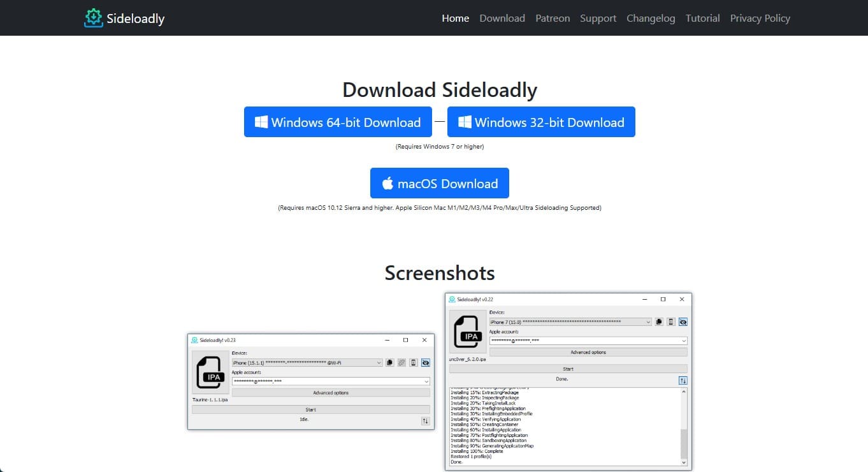The image size is (868, 472).
Task: Expand the iPhone (15.1.1) device dropdown
Action: point(307,362)
